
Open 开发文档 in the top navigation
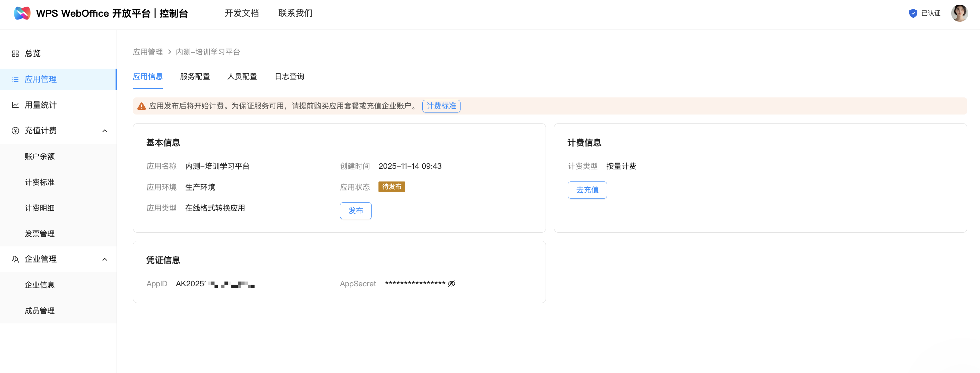[x=242, y=13]
